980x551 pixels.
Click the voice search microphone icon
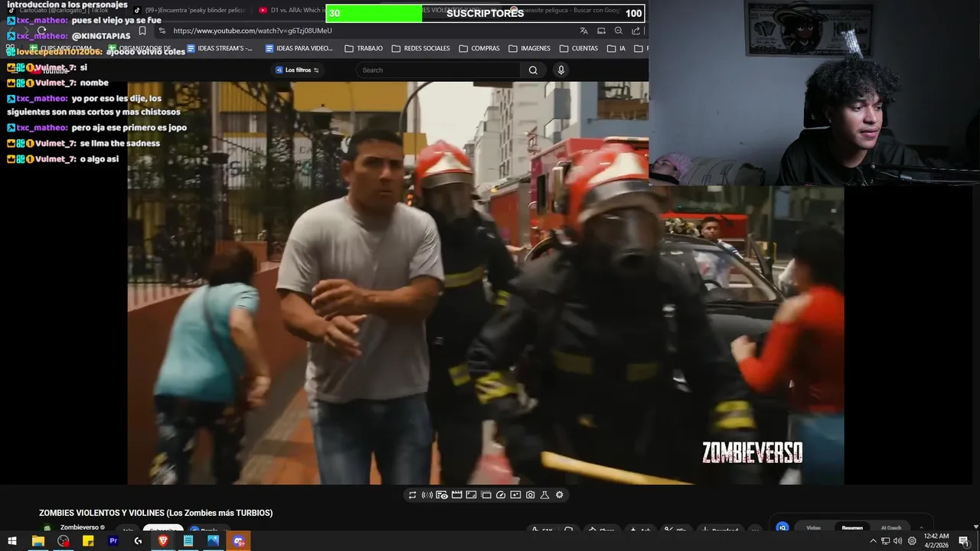coord(561,70)
